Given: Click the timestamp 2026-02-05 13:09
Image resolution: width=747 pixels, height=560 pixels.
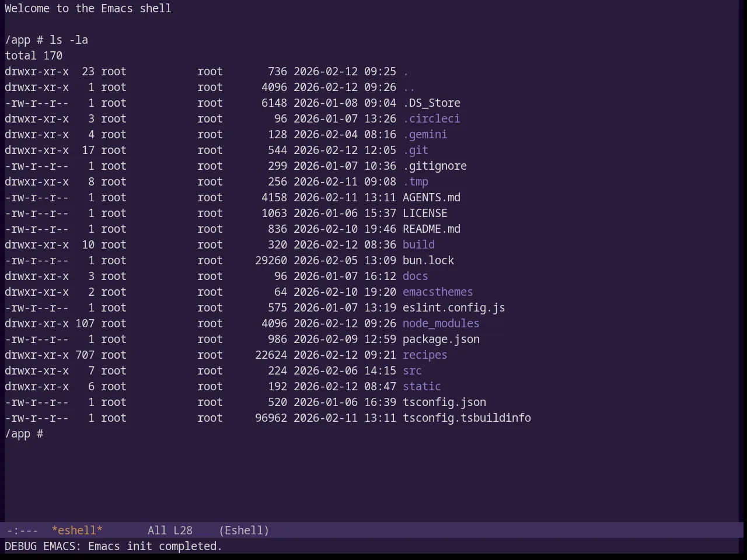Looking at the screenshot, I should [345, 260].
